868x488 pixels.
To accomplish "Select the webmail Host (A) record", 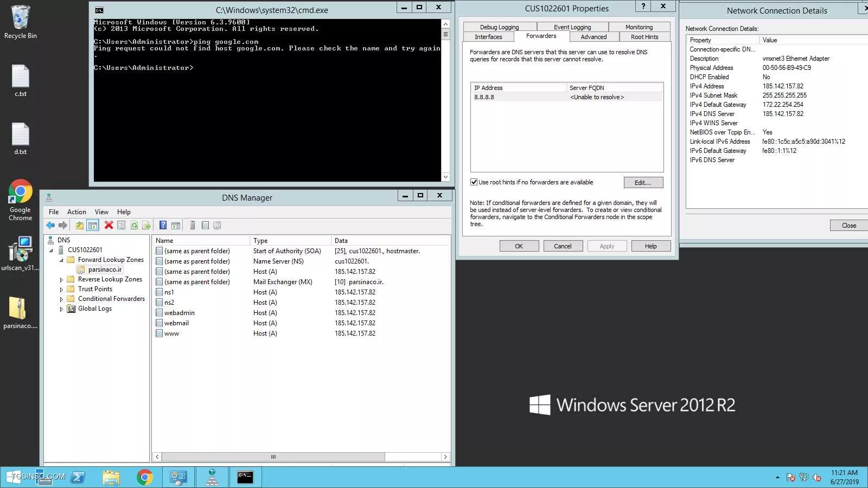I will [301, 323].
